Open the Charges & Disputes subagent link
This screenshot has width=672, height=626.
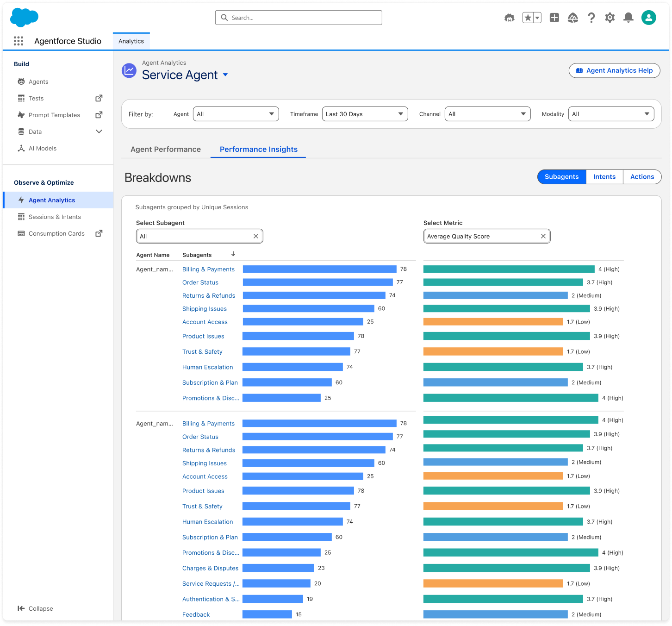(210, 568)
